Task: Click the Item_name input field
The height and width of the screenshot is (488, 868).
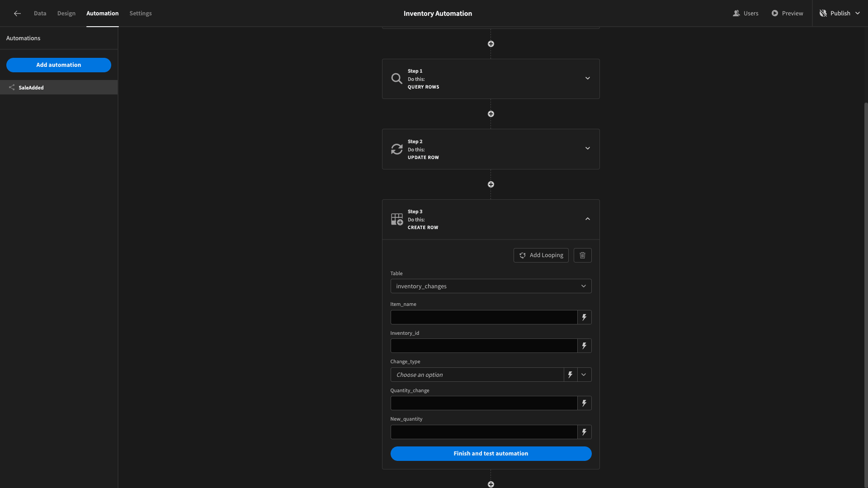Action: click(x=484, y=317)
